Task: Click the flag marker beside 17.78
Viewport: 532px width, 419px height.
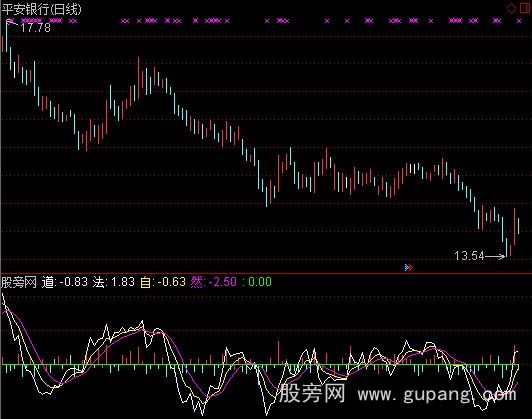Action: tap(11, 22)
